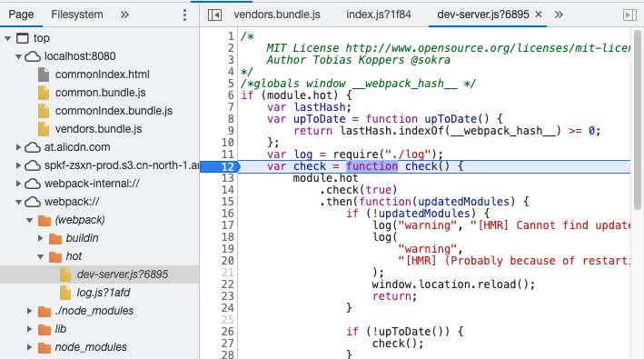The height and width of the screenshot is (359, 644).
Task: Show more open file tabs chevron
Action: click(x=559, y=15)
